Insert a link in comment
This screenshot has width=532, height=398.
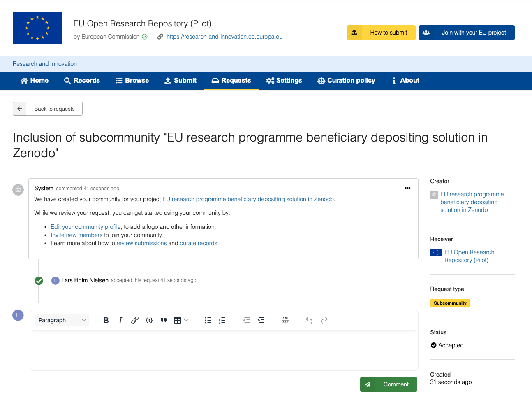(135, 320)
